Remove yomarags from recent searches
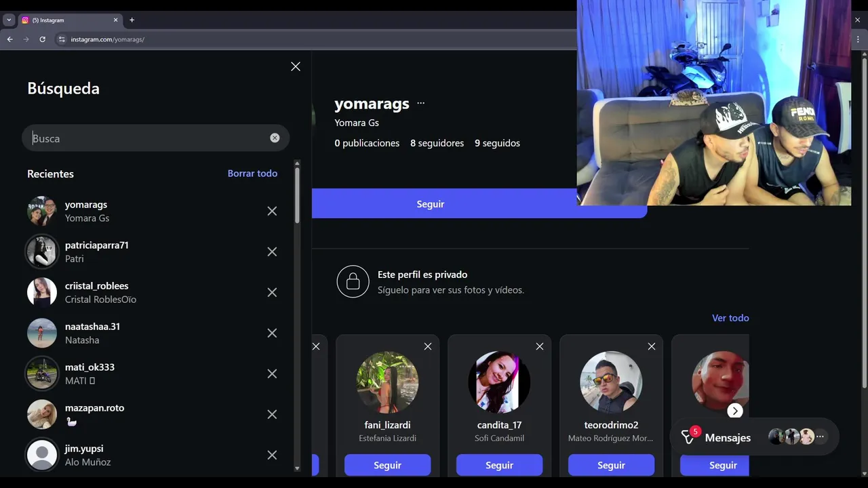The image size is (868, 488). [272, 211]
